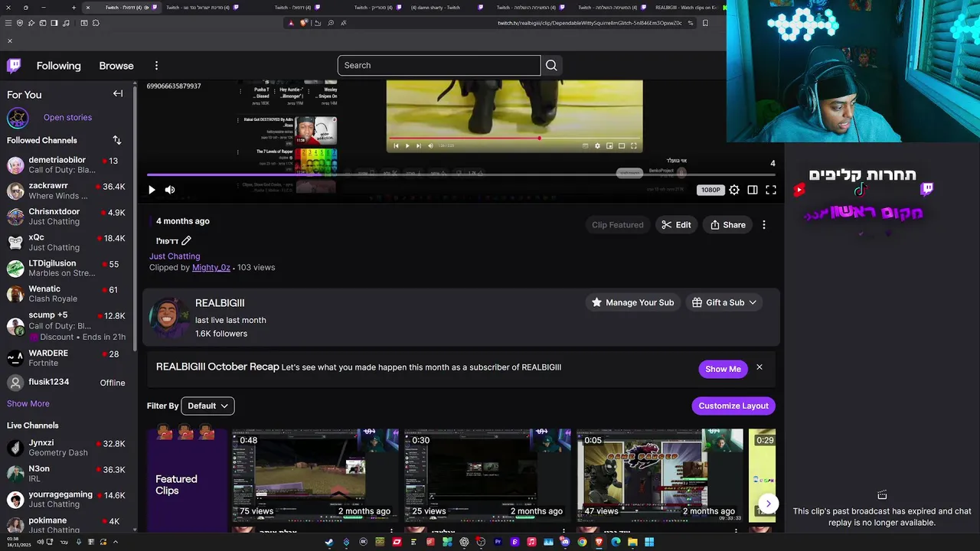Open Mighty_0z clipper profile link

[x=211, y=268]
